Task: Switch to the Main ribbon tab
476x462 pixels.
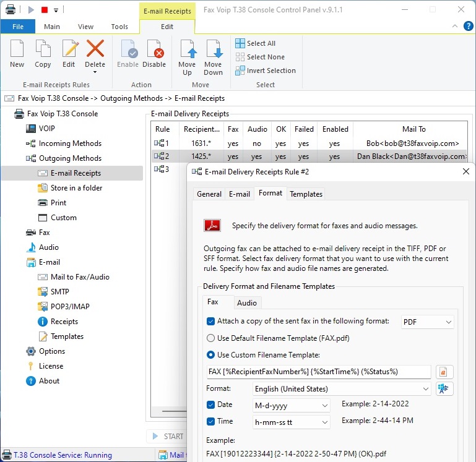Action: [x=52, y=27]
